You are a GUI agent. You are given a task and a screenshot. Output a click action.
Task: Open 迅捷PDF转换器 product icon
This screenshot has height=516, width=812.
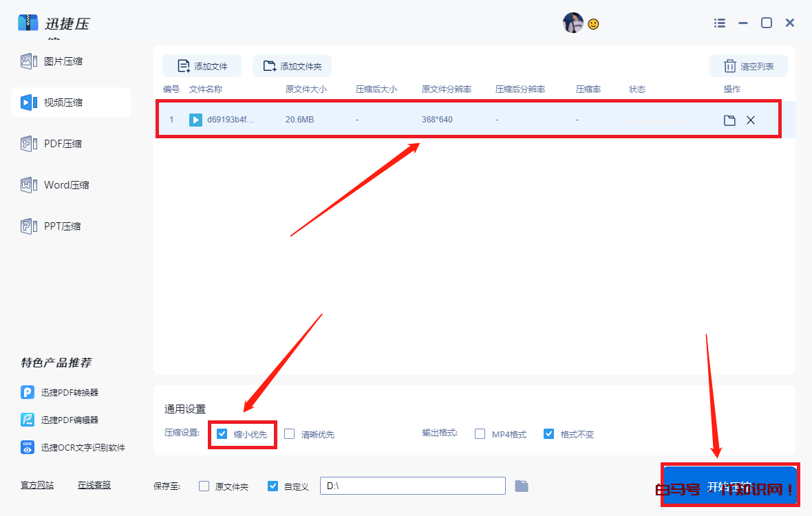tap(28, 392)
